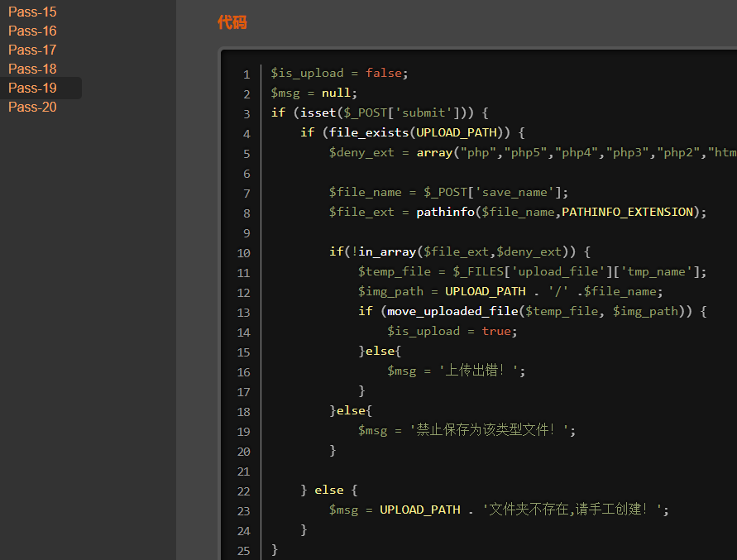Click the '禁止保存为该类型文件！' message string

pyautogui.click(x=490, y=431)
